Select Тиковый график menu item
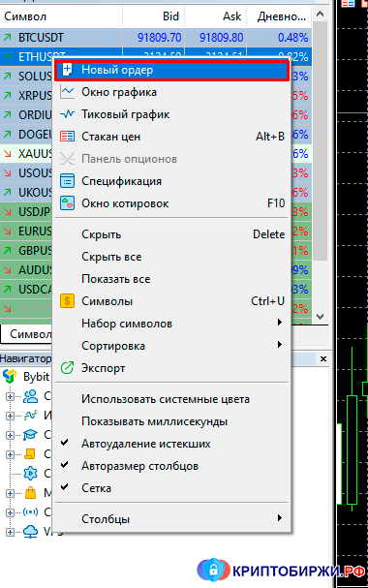 [x=171, y=114]
